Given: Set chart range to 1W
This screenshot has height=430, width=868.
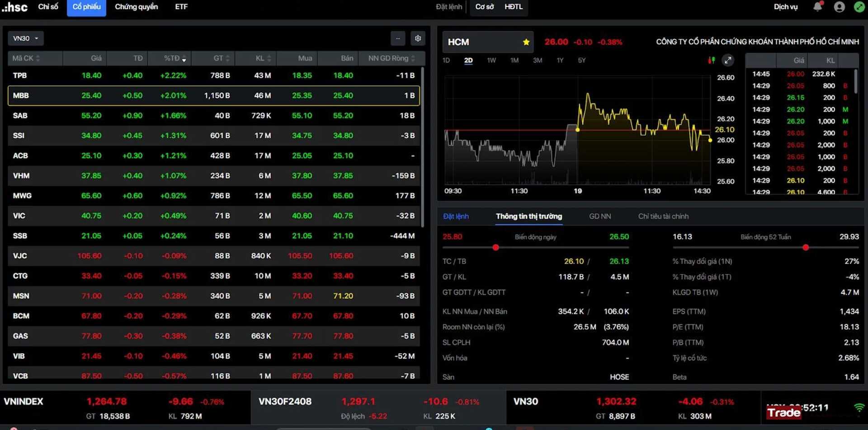Looking at the screenshot, I should pos(491,60).
